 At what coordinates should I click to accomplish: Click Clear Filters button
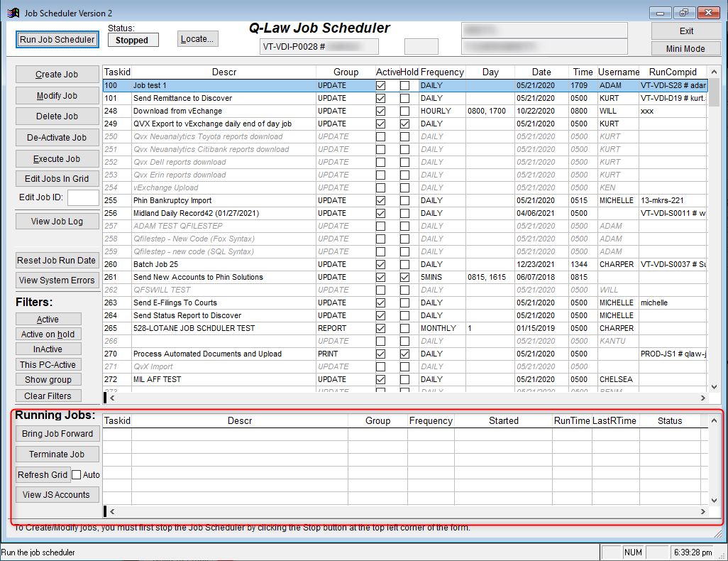48,396
